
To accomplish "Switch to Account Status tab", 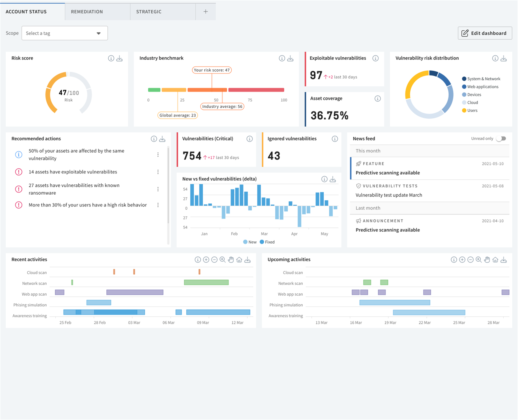I will click(x=32, y=12).
